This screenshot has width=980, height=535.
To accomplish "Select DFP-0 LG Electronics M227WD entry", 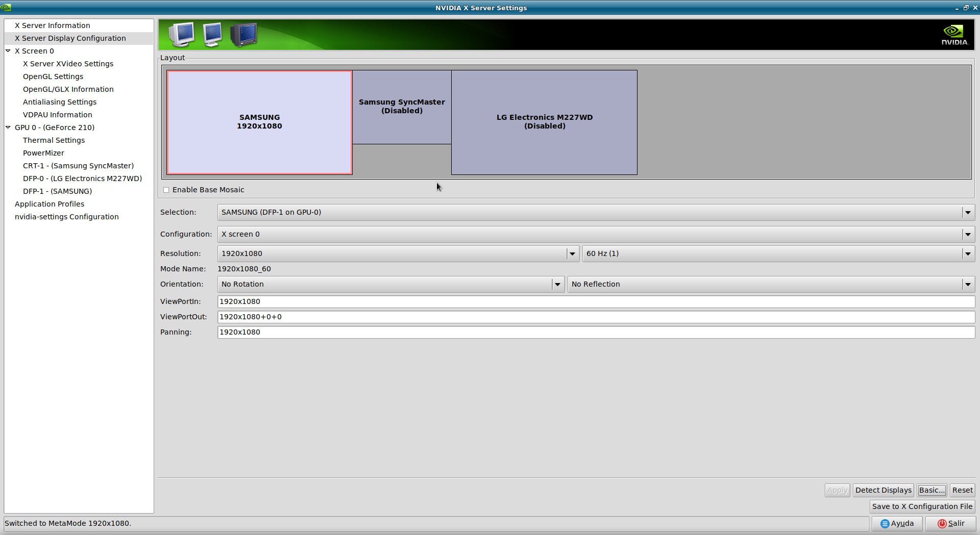I will coord(79,179).
